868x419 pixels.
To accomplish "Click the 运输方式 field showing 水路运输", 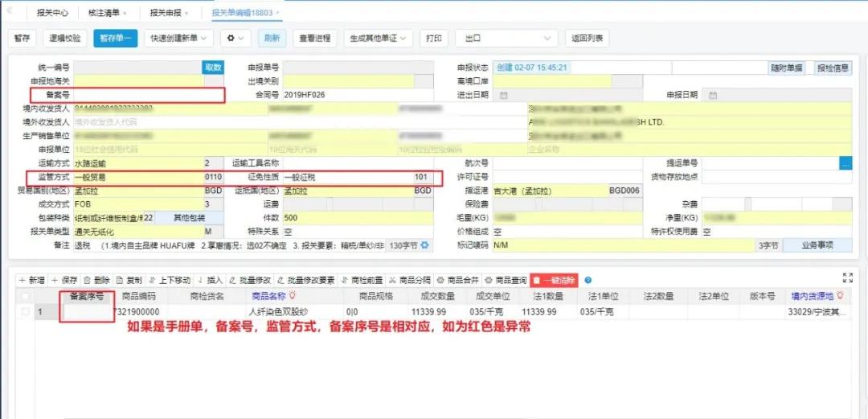I will (138, 163).
